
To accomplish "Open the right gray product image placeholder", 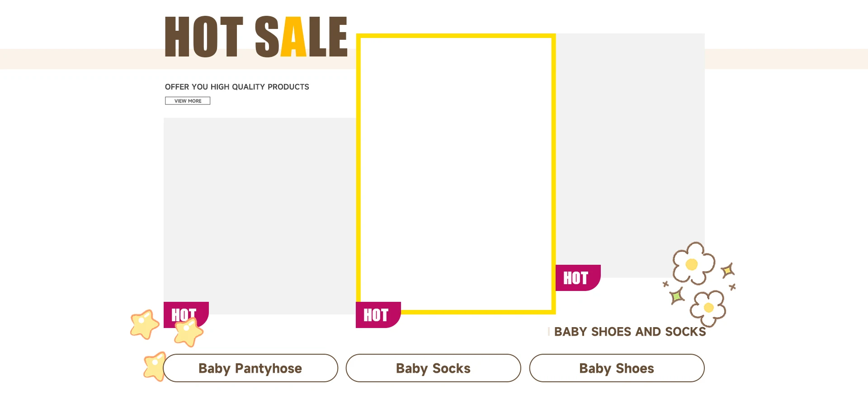I will 630,155.
